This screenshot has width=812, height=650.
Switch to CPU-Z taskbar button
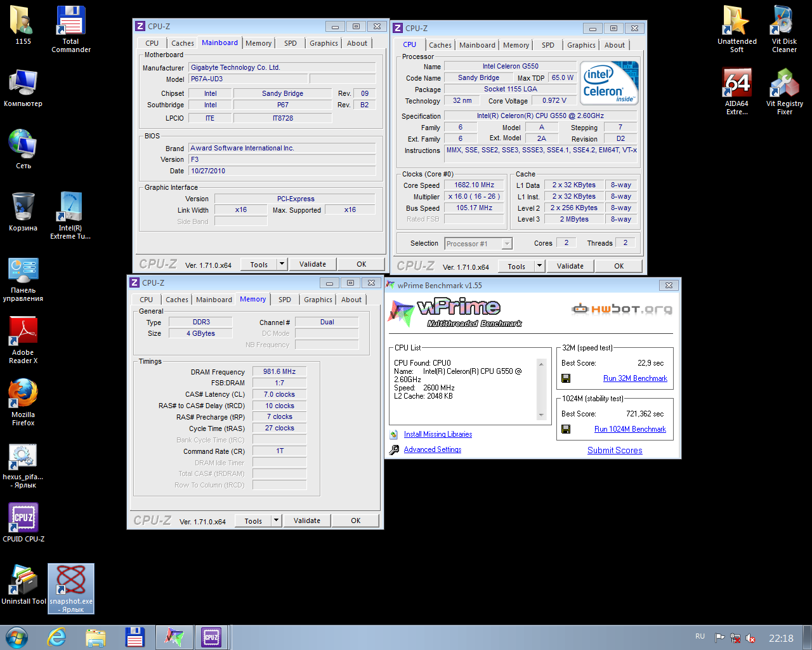point(211,637)
